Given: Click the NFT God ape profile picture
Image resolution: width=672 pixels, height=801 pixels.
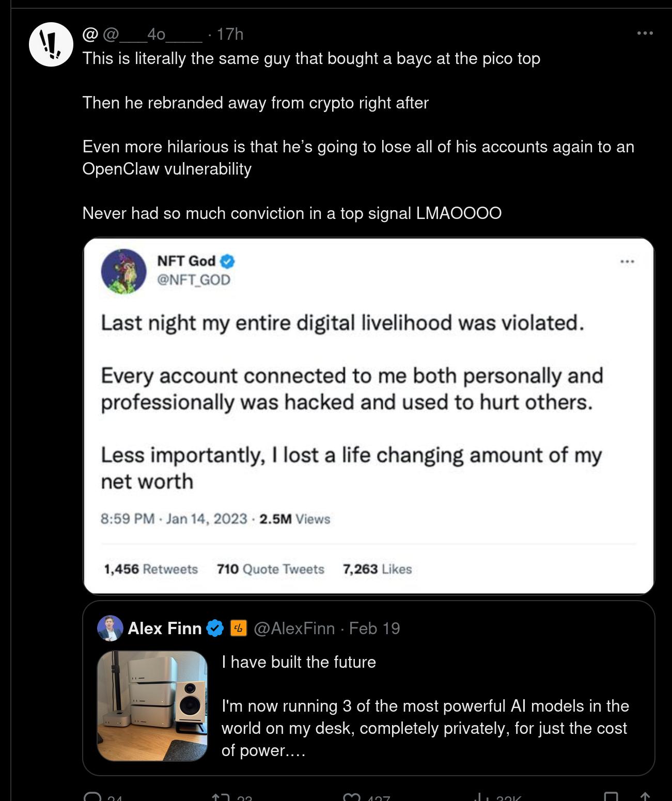Looking at the screenshot, I should pos(124,271).
